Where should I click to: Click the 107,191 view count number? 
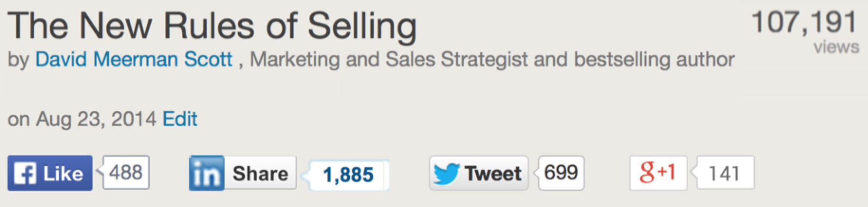coord(804,22)
